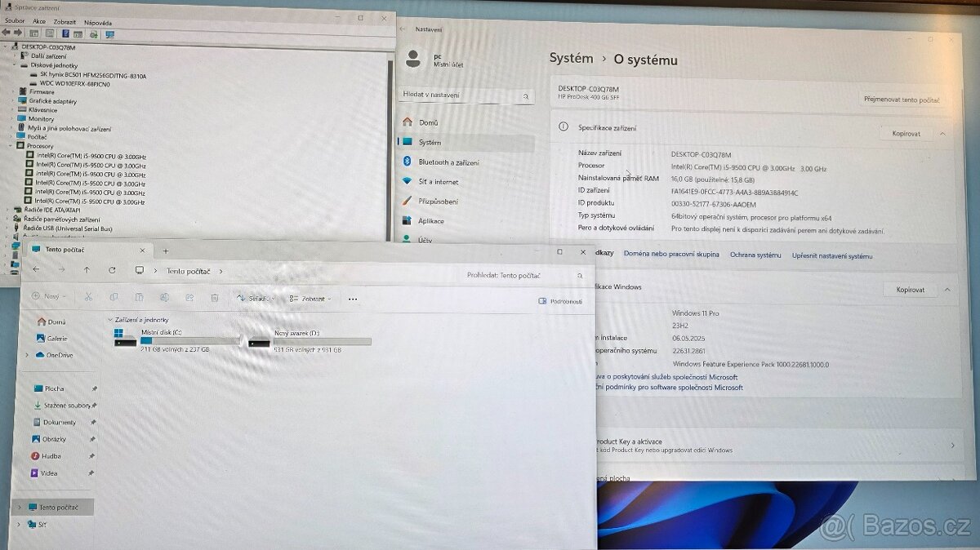The width and height of the screenshot is (980, 550).
Task: Click the magnifier icon in File Explorer search
Action: pyautogui.click(x=580, y=276)
